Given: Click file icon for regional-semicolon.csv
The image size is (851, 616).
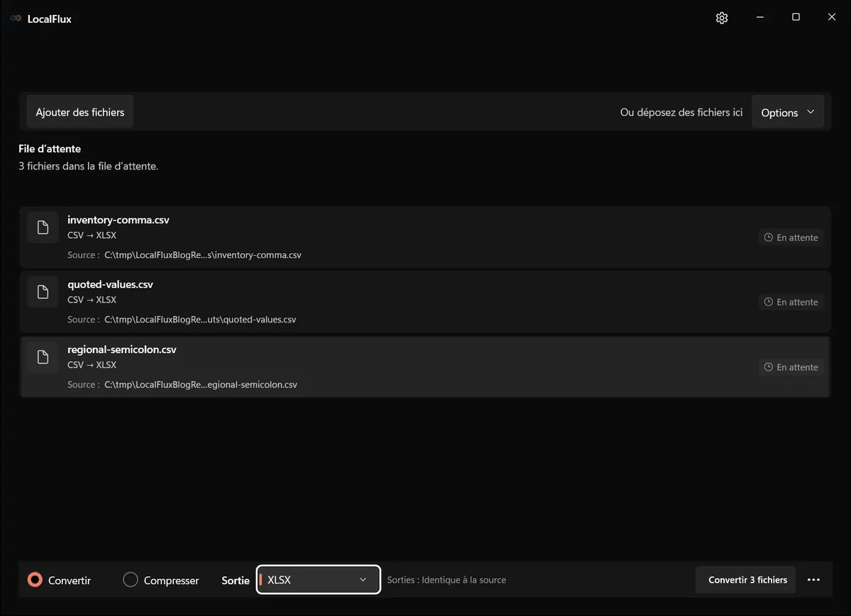Looking at the screenshot, I should 43,357.
